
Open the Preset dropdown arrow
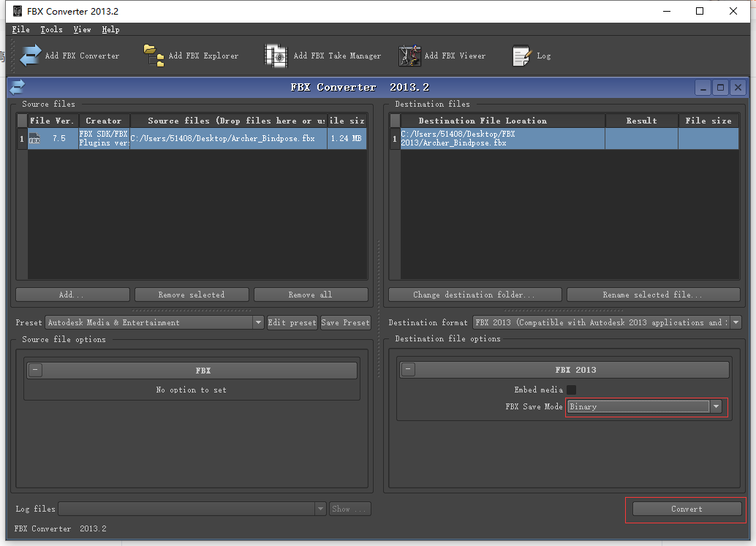tap(258, 322)
